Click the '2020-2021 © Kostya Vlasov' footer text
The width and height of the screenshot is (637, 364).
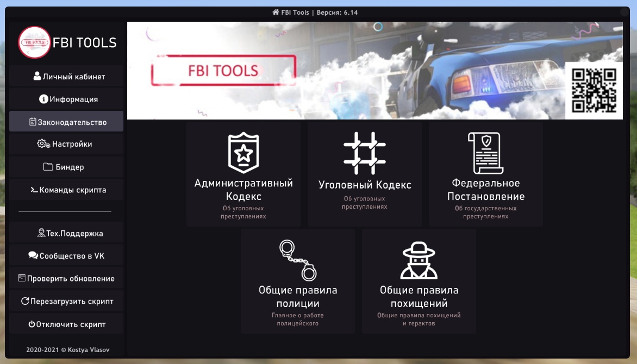coord(68,349)
